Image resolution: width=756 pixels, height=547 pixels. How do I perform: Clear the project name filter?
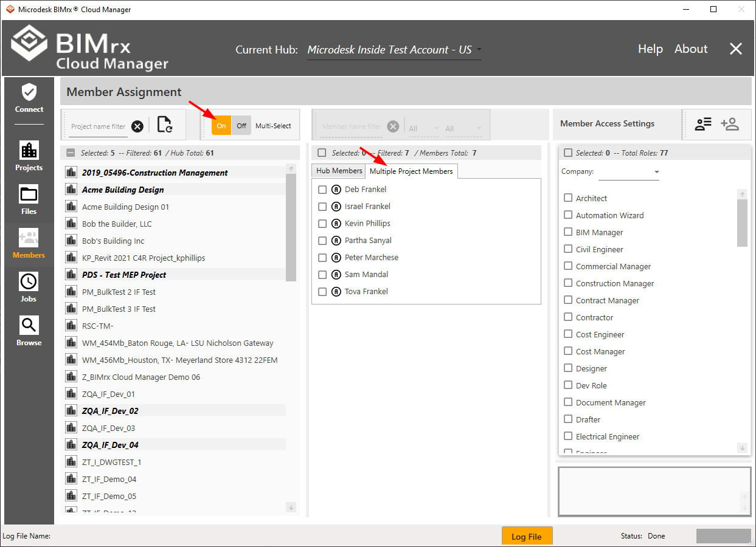tap(137, 126)
